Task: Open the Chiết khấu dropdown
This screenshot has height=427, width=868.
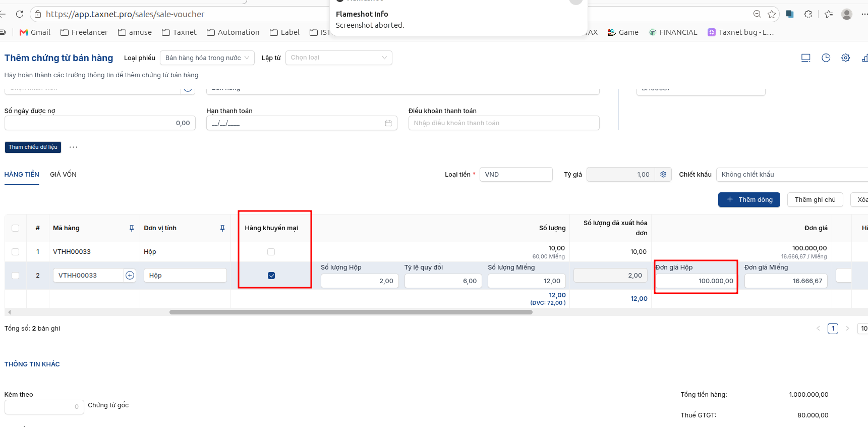Action: [792, 175]
